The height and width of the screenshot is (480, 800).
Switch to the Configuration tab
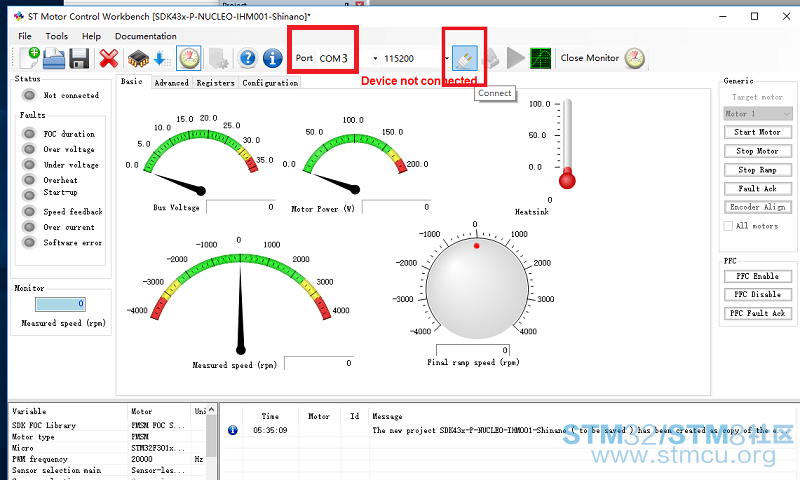tap(270, 83)
